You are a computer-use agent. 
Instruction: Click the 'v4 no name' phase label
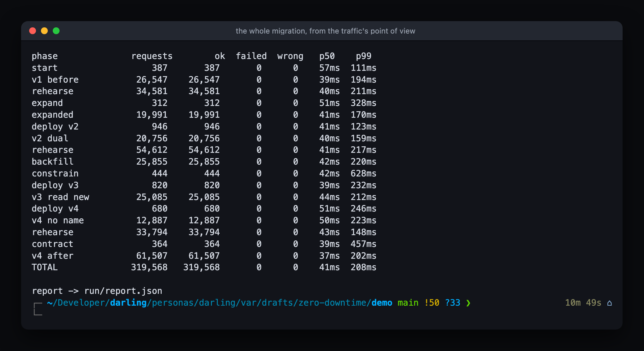click(x=58, y=221)
